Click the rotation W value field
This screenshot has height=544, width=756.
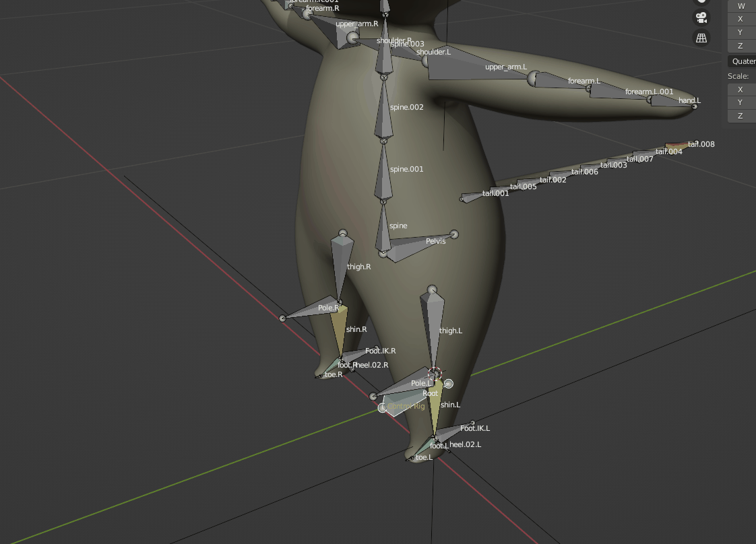point(742,6)
